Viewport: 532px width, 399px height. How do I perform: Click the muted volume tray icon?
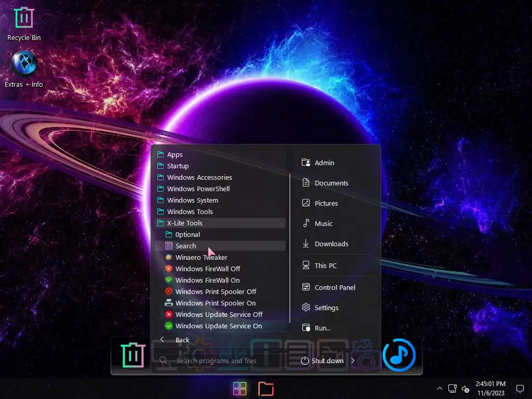coord(465,389)
